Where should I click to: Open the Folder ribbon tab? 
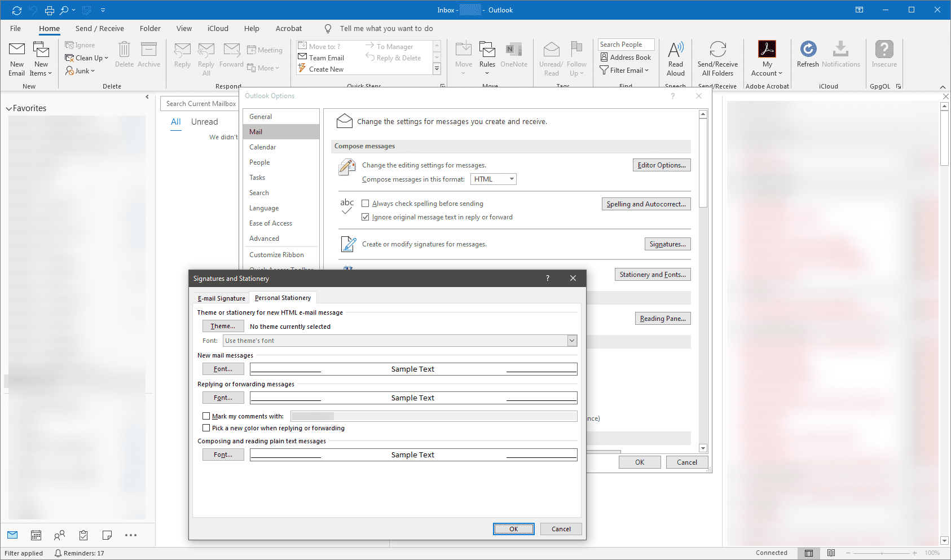[150, 29]
